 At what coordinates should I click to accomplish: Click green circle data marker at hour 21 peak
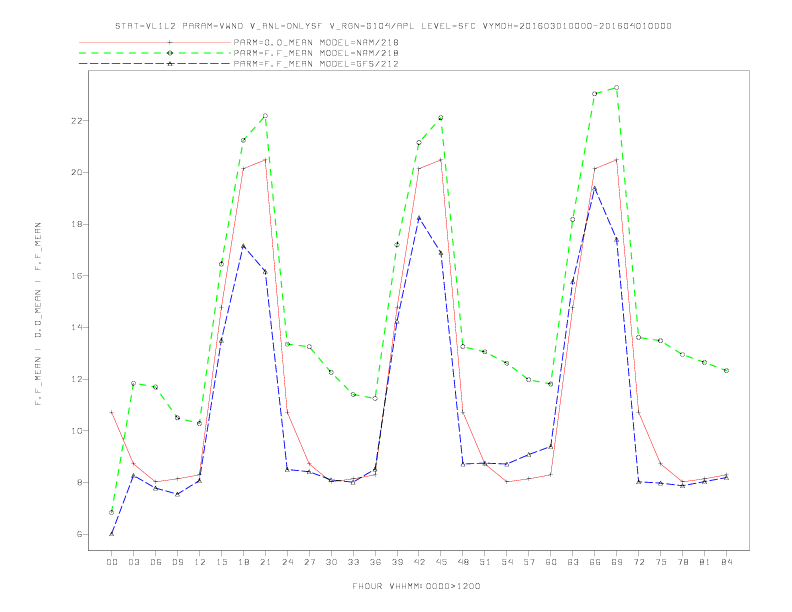(x=265, y=116)
